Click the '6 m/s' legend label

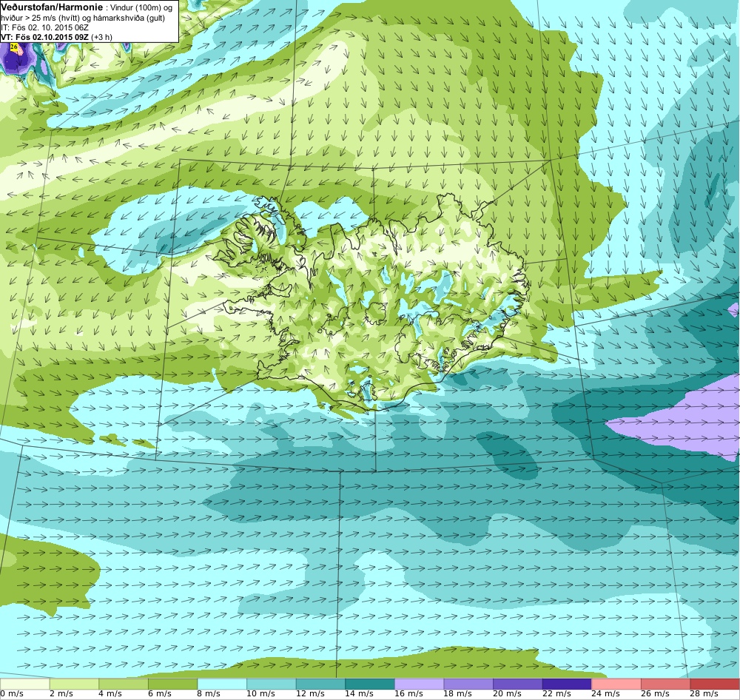160,694
